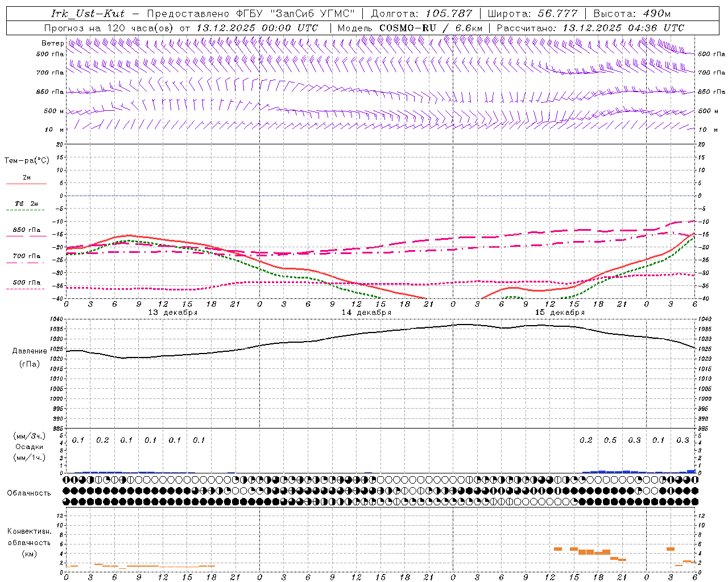Click the (мм/3ч.) precipitation unit label
Viewport: 728px width, 582px height.
click(29, 436)
